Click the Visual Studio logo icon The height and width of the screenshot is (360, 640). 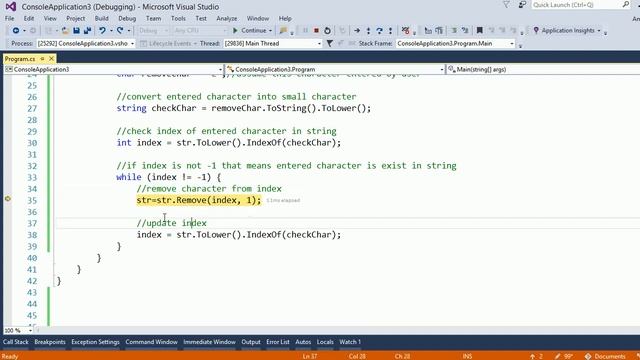[x=11, y=7]
